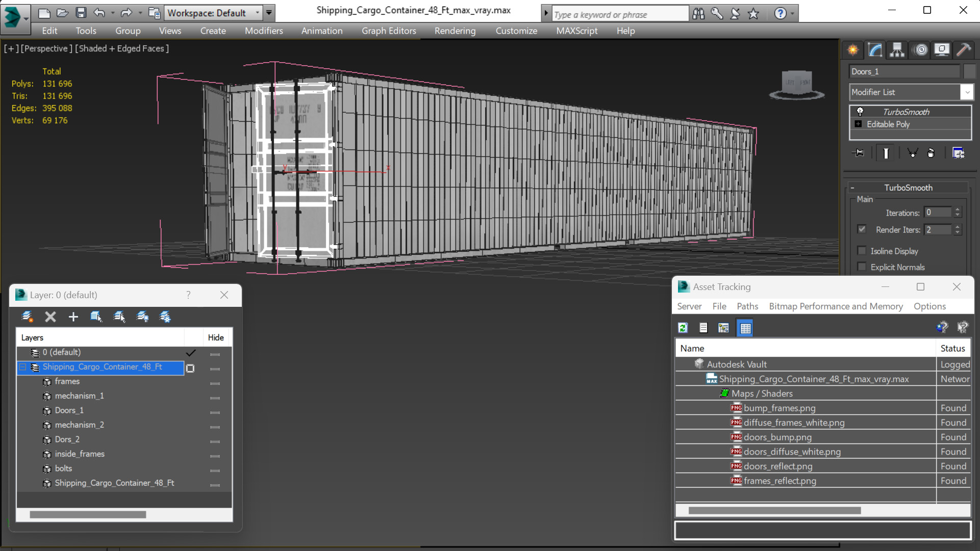Image resolution: width=980 pixels, height=551 pixels.
Task: Select the Bitmap Performance and Memory tab
Action: [836, 306]
